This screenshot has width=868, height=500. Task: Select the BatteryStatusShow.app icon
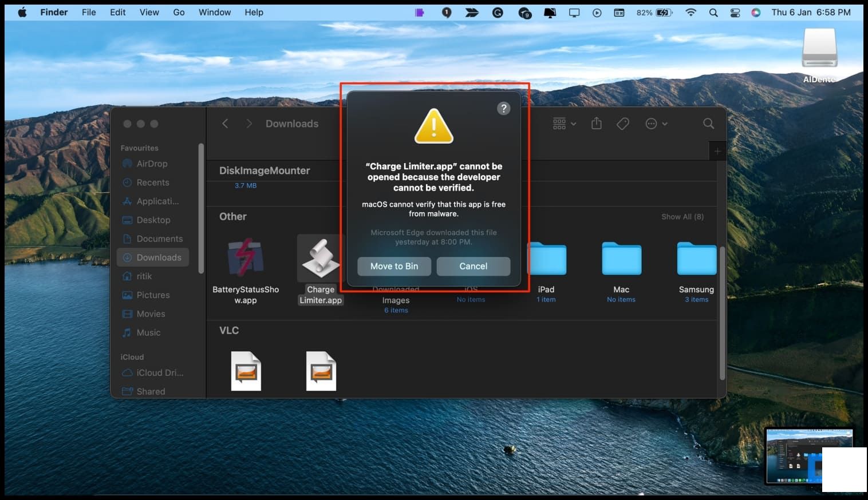[246, 258]
